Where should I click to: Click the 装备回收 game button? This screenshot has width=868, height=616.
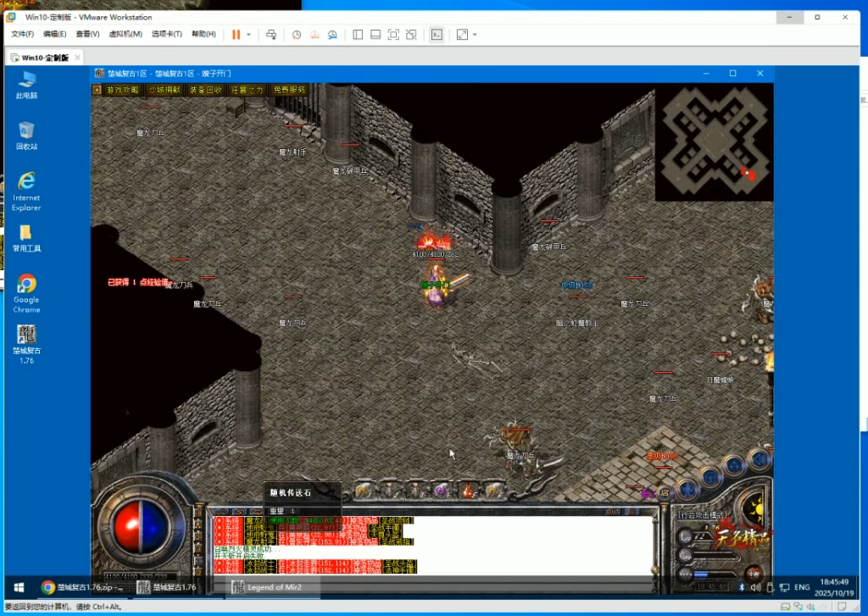pyautogui.click(x=205, y=90)
